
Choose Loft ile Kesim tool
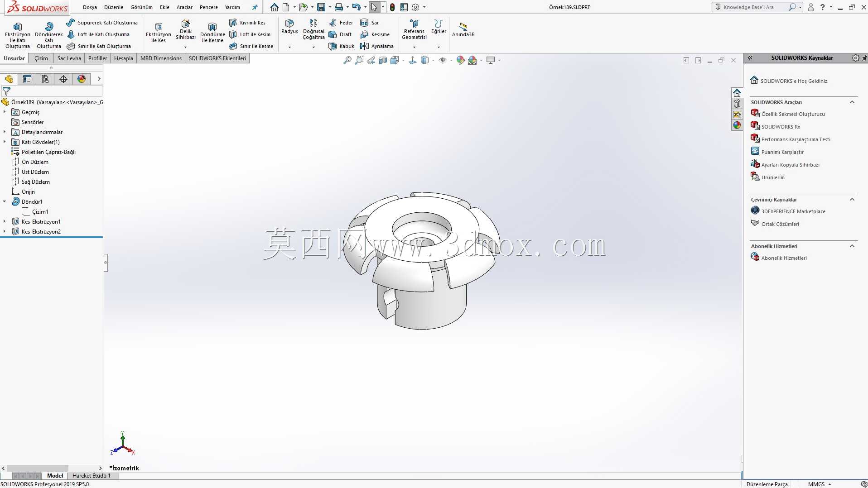(x=250, y=34)
